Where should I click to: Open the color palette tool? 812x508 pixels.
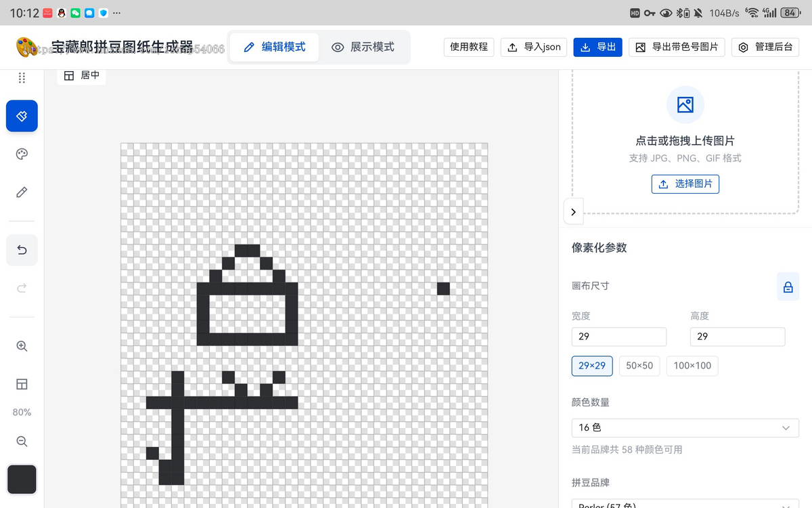pos(22,154)
